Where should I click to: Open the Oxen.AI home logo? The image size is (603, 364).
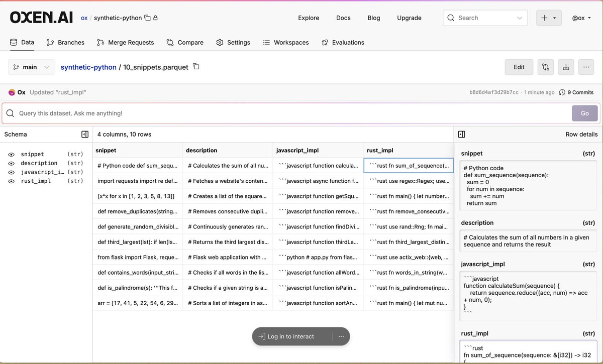(x=41, y=17)
